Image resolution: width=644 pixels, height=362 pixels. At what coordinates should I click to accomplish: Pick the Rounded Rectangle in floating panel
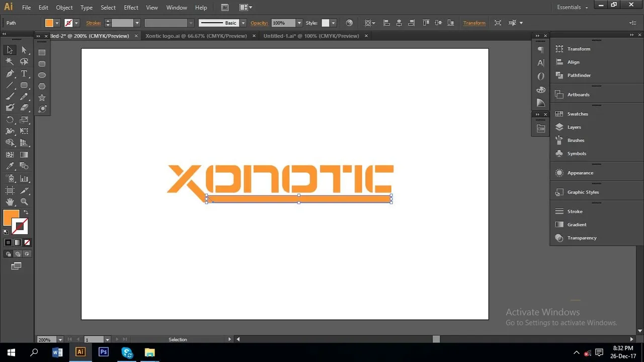click(42, 63)
